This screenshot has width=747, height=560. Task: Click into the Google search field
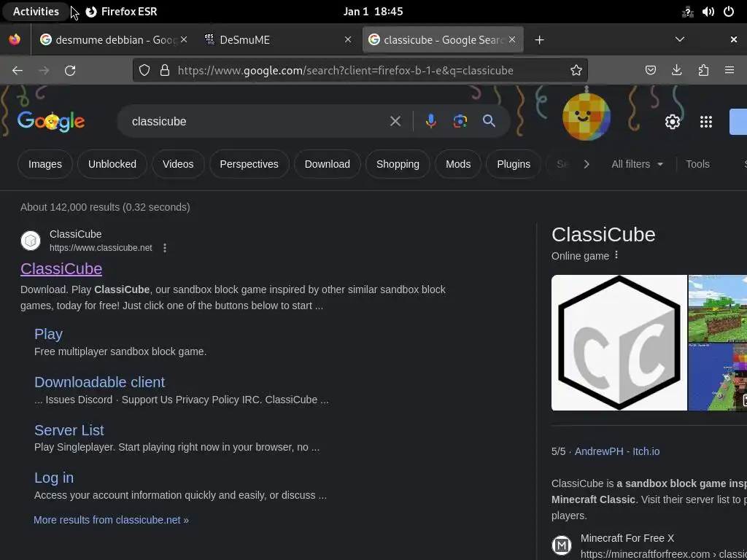point(258,122)
